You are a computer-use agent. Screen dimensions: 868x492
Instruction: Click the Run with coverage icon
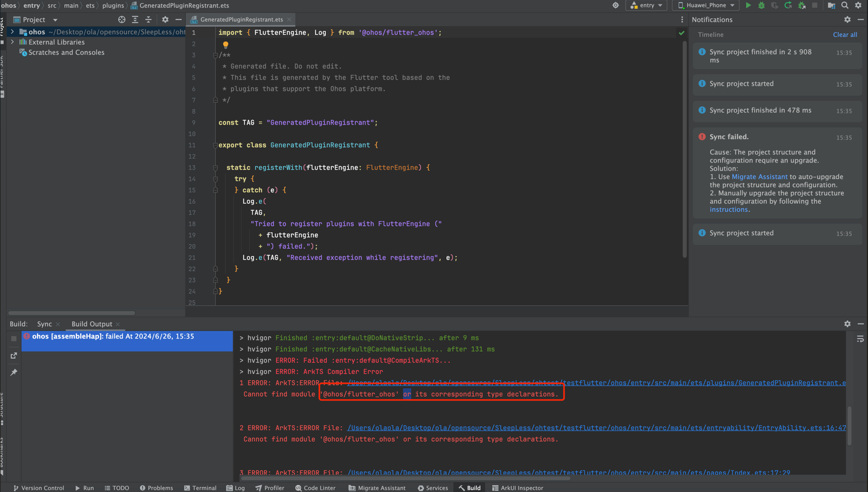(775, 5)
